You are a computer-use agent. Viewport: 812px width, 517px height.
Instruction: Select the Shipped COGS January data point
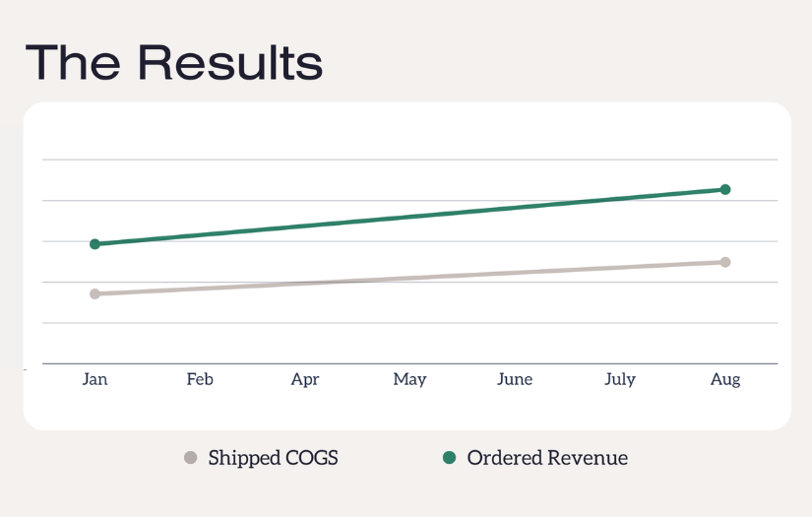point(95,293)
